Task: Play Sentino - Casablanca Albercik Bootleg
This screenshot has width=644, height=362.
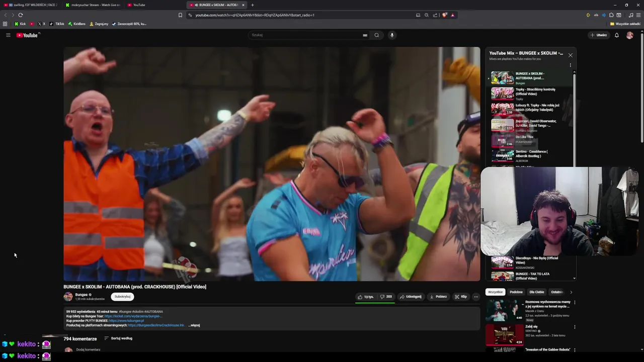Action: click(x=530, y=155)
